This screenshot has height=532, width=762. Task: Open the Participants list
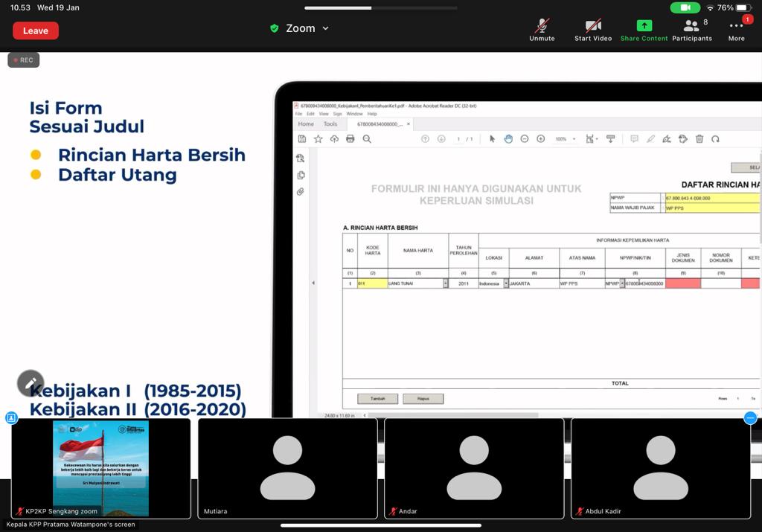[691, 28]
